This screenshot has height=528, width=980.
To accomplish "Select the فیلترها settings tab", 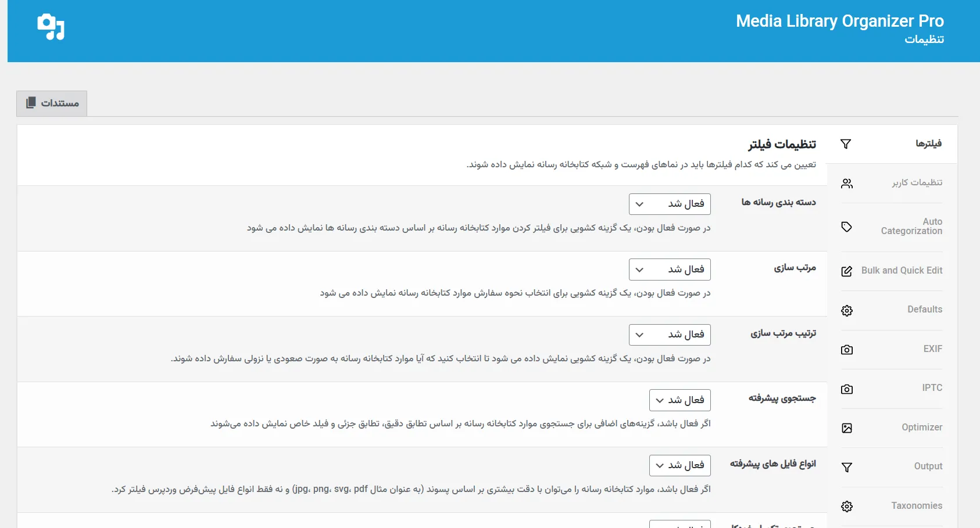I will click(892, 144).
